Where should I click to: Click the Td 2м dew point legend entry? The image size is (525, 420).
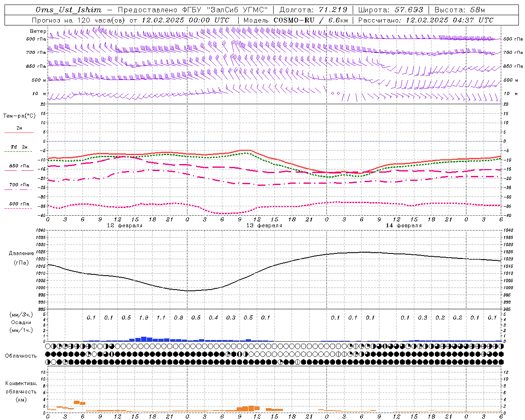pos(19,147)
